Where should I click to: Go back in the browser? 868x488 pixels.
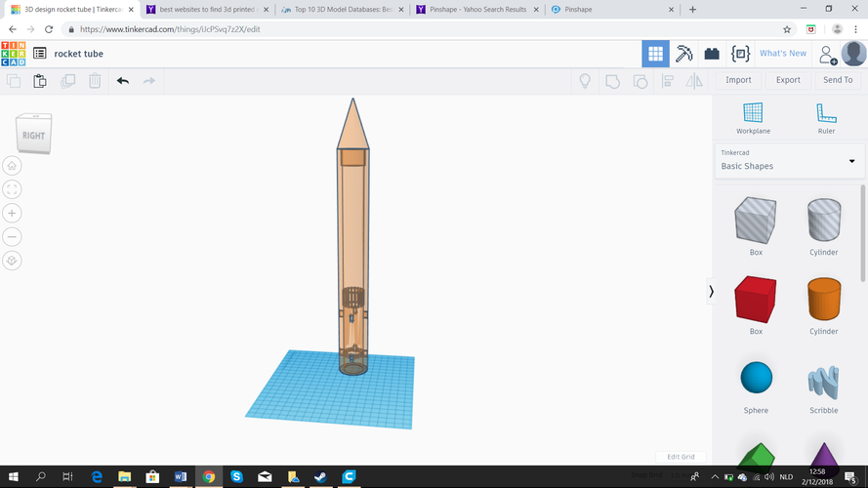(12, 29)
